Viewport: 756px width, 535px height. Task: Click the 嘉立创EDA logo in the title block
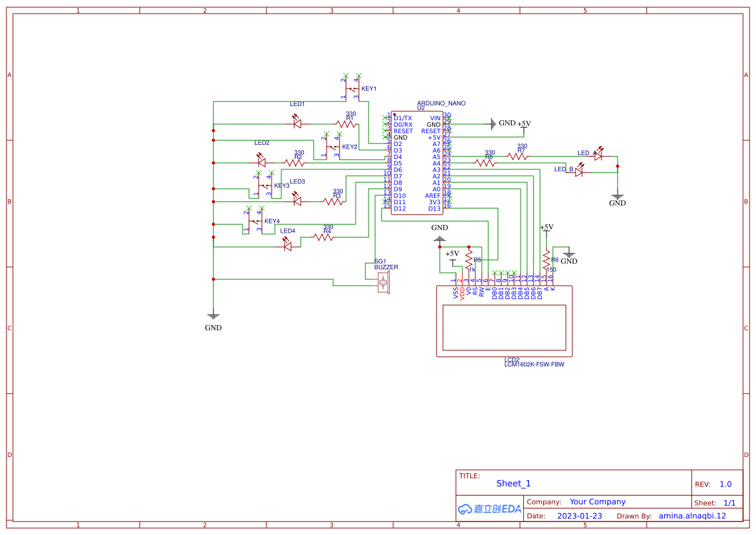(489, 509)
